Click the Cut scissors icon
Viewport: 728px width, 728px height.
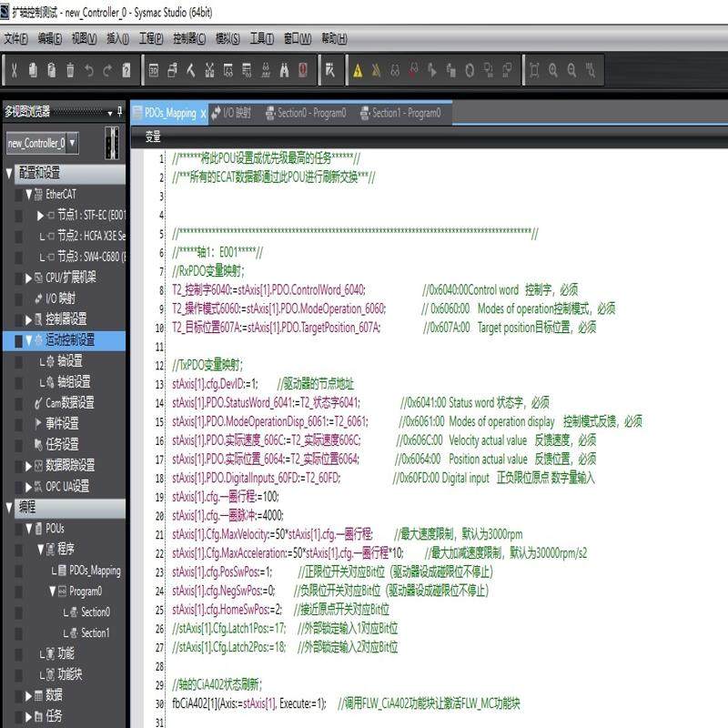pyautogui.click(x=14, y=69)
